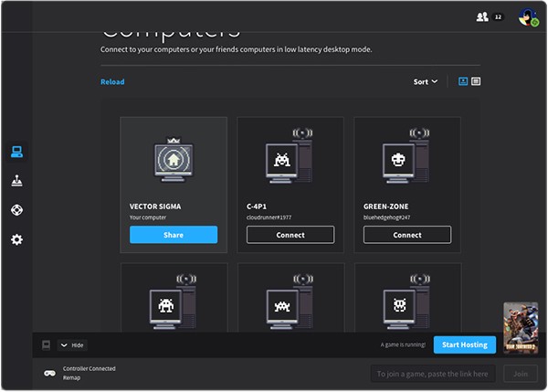This screenshot has height=392, width=548.
Task: Expand the Sort dropdown
Action: (425, 81)
